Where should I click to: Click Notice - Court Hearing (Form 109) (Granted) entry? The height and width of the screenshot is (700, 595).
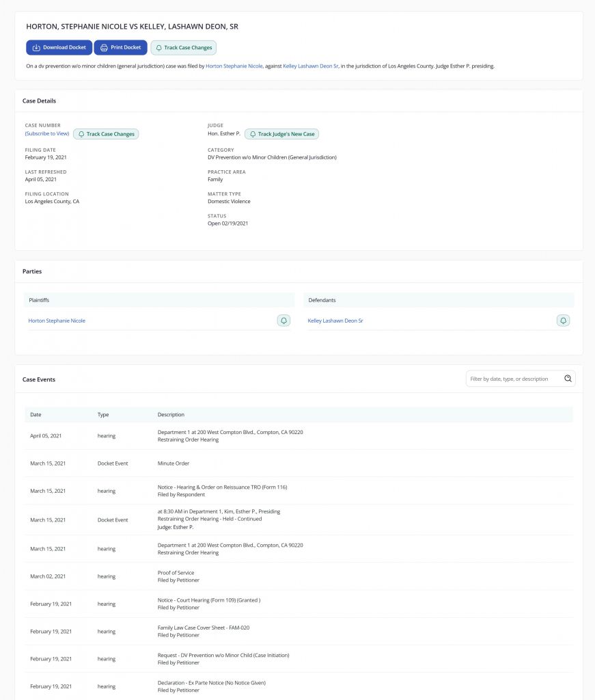pyautogui.click(x=209, y=600)
